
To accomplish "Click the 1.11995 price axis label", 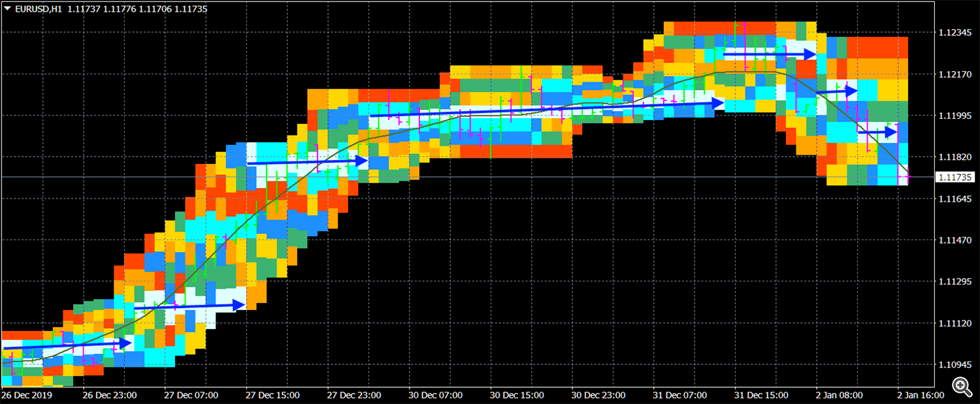I will [954, 116].
